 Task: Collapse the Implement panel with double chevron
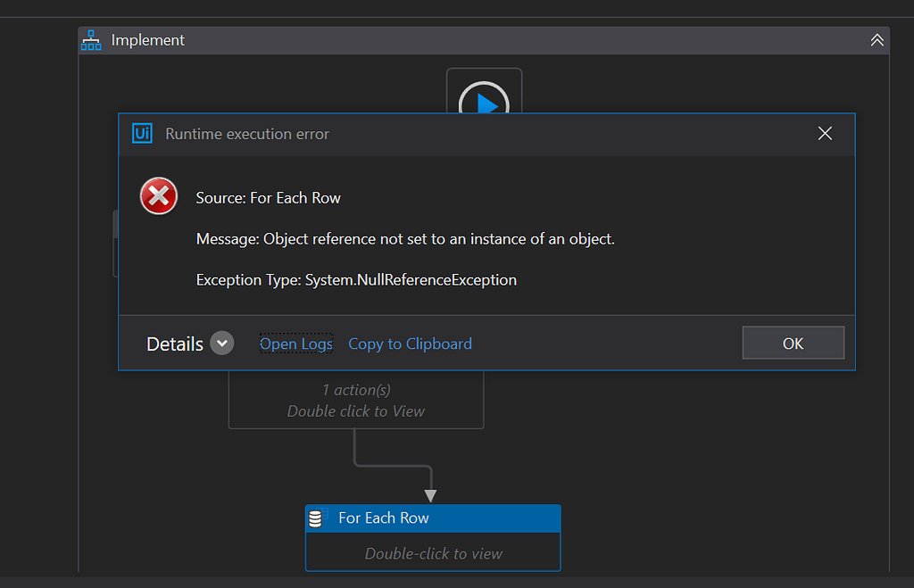pyautogui.click(x=877, y=40)
